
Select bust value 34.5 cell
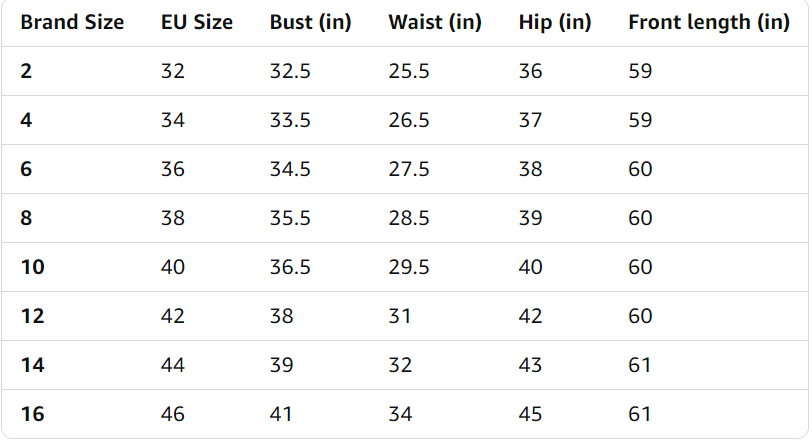(x=290, y=169)
